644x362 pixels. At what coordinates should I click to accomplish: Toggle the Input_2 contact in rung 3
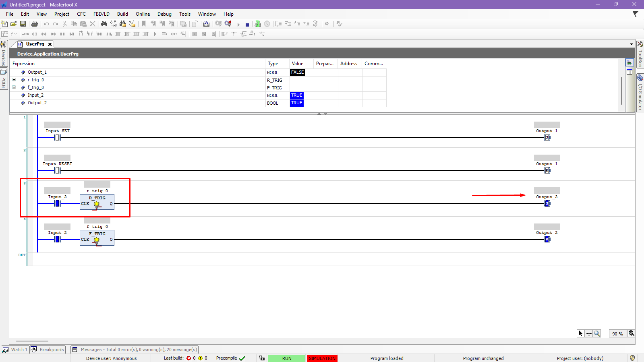[58, 203]
